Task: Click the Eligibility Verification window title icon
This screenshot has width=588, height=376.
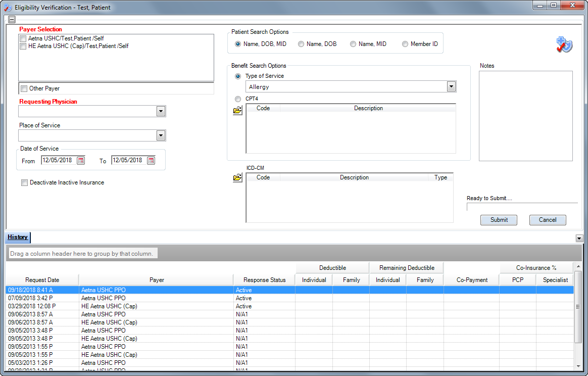Action: click(8, 8)
